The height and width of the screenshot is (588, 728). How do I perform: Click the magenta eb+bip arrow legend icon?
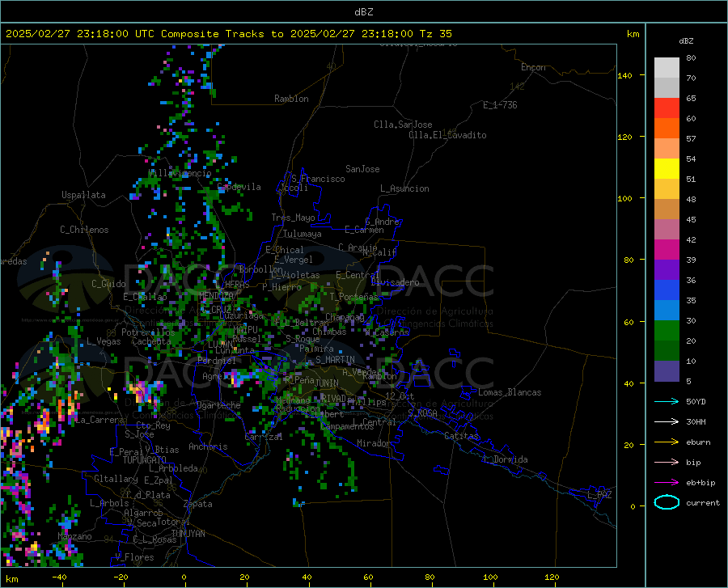tap(667, 483)
